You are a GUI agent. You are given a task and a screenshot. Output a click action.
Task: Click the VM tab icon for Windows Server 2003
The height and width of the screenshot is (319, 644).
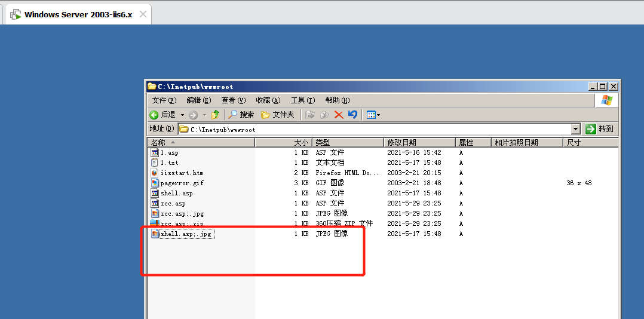(x=16, y=15)
